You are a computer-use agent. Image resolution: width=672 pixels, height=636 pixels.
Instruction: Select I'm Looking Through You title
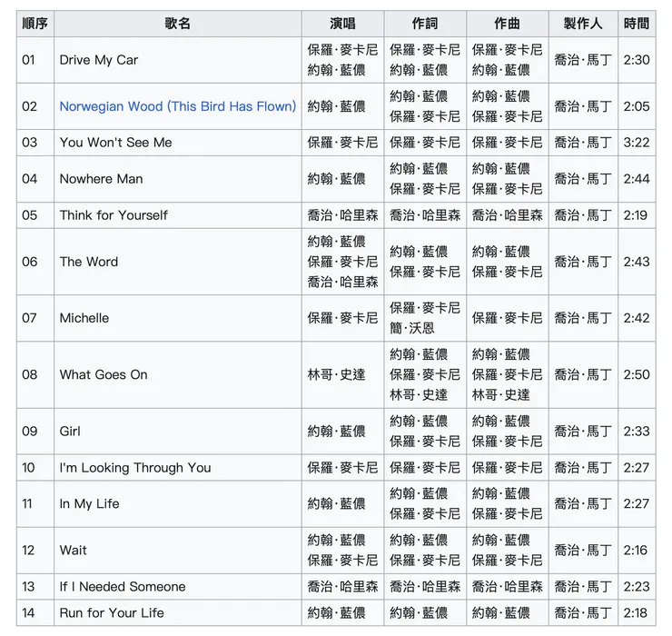[x=135, y=467]
